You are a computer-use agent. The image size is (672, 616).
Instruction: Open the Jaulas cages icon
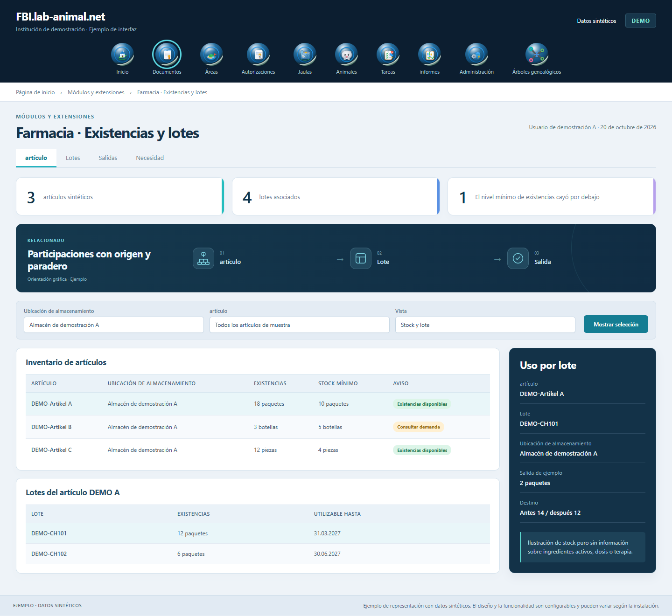coord(305,55)
